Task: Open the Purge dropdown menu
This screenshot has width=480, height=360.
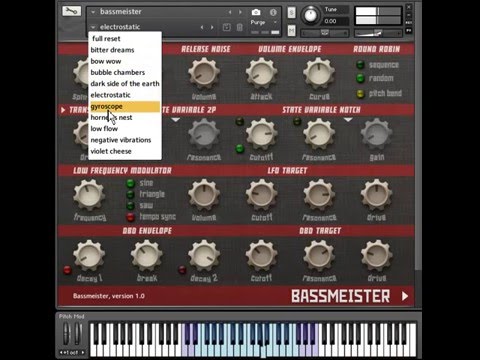Action: (x=264, y=22)
